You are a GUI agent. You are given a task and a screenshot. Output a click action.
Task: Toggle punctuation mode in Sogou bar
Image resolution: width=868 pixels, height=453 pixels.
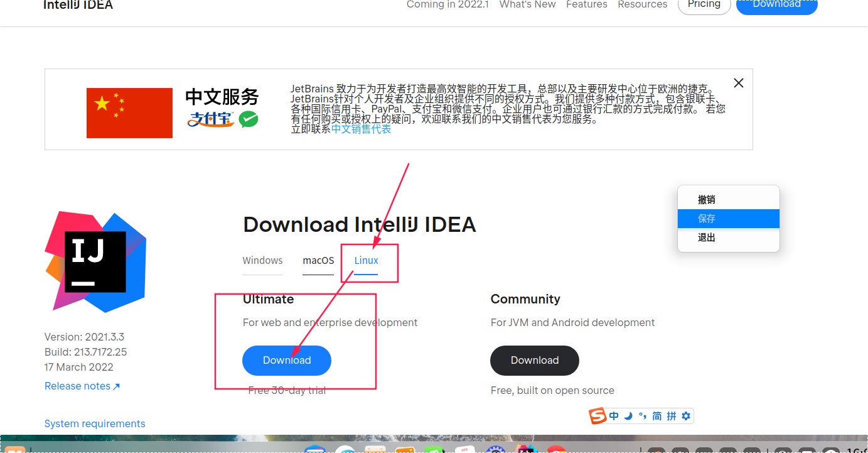pos(642,416)
